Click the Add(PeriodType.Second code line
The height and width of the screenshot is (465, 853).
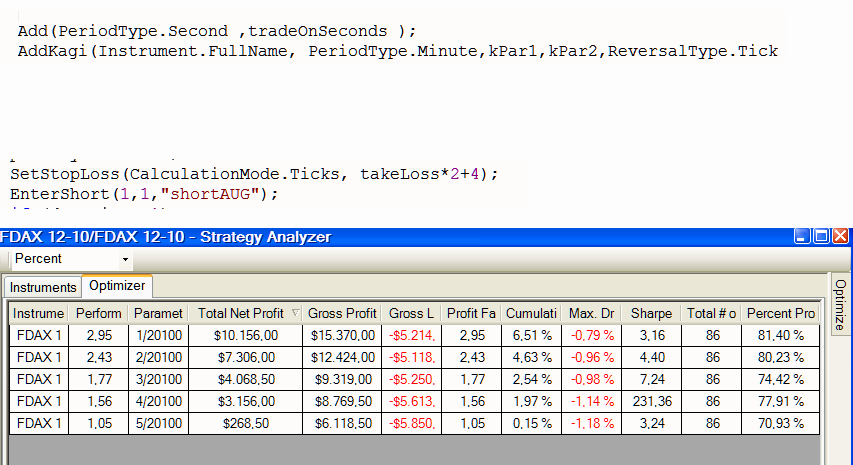[x=217, y=31]
